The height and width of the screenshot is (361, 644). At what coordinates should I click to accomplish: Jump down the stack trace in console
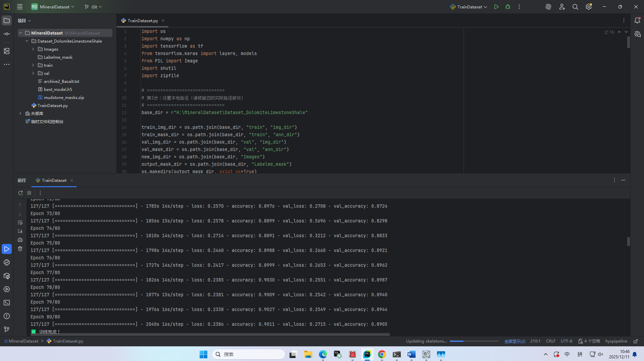(20, 214)
